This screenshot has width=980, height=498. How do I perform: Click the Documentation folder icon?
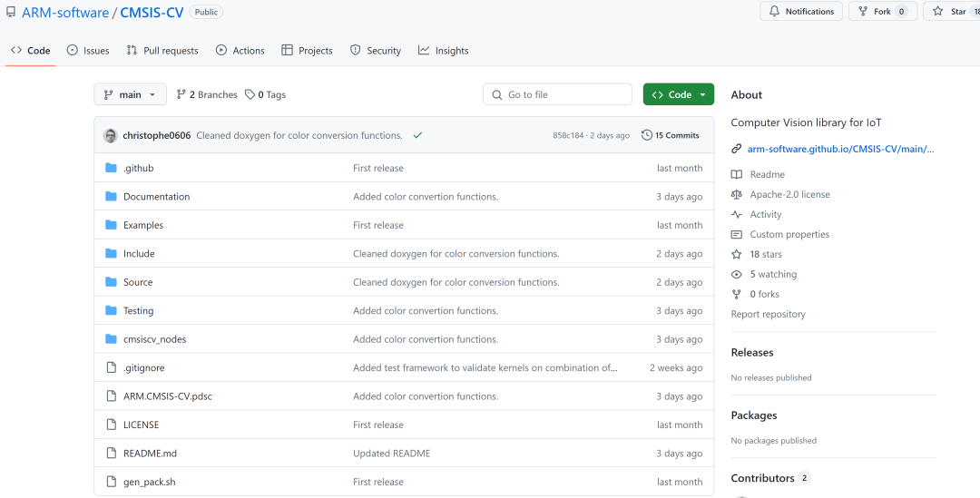[x=112, y=196]
